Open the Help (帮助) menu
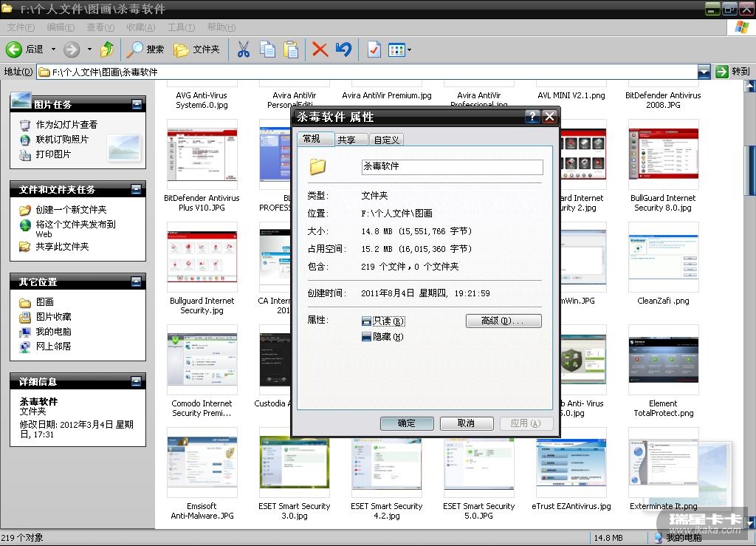 coord(221,27)
